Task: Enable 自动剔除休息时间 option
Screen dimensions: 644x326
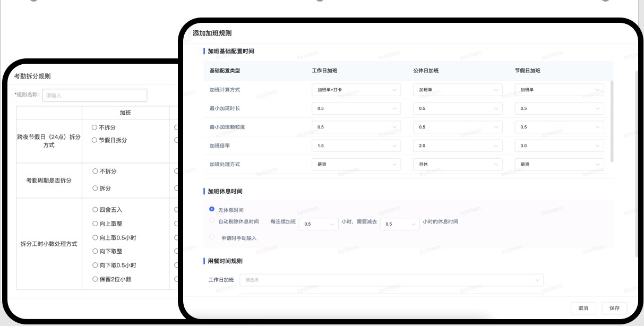Action: 212,221
